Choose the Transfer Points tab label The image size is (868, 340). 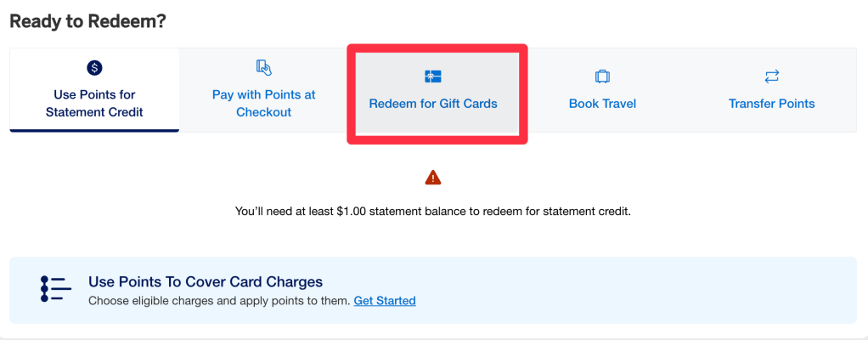[x=771, y=104]
